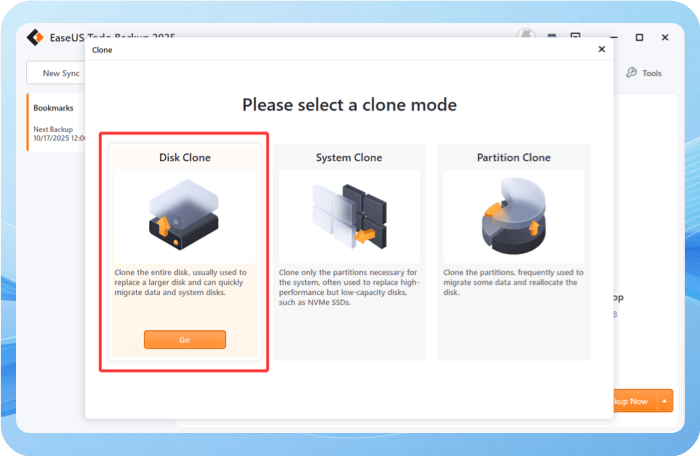The width and height of the screenshot is (700, 456).
Task: Click the Partition Clone pie-disk illustration
Action: pos(513,216)
